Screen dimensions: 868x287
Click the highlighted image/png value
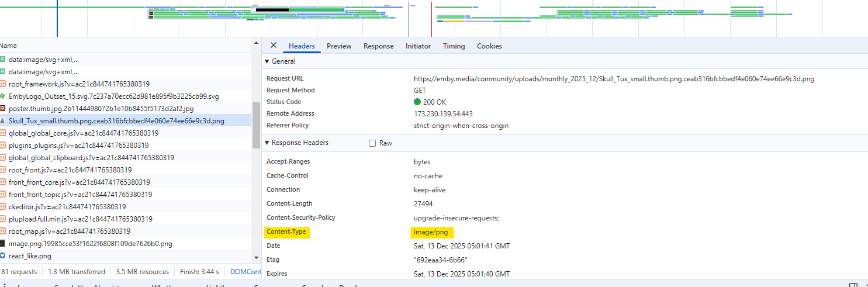431,232
